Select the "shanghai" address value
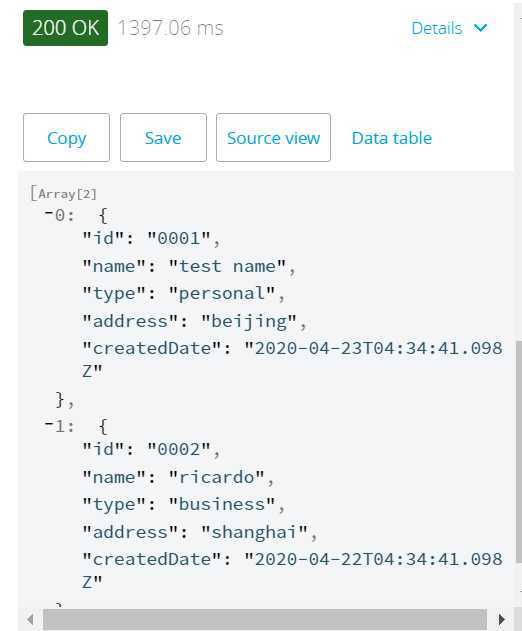Viewport: 522px width, 631px height. [x=254, y=532]
